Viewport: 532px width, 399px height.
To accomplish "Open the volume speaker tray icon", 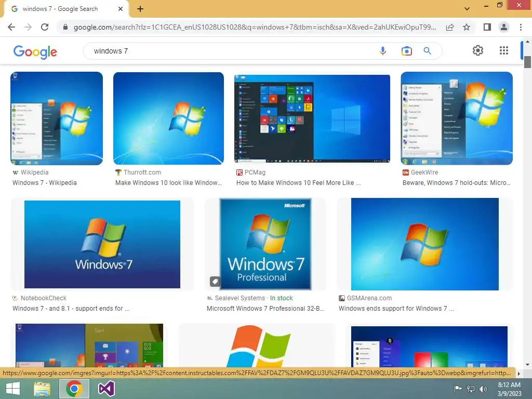I will 483,389.
